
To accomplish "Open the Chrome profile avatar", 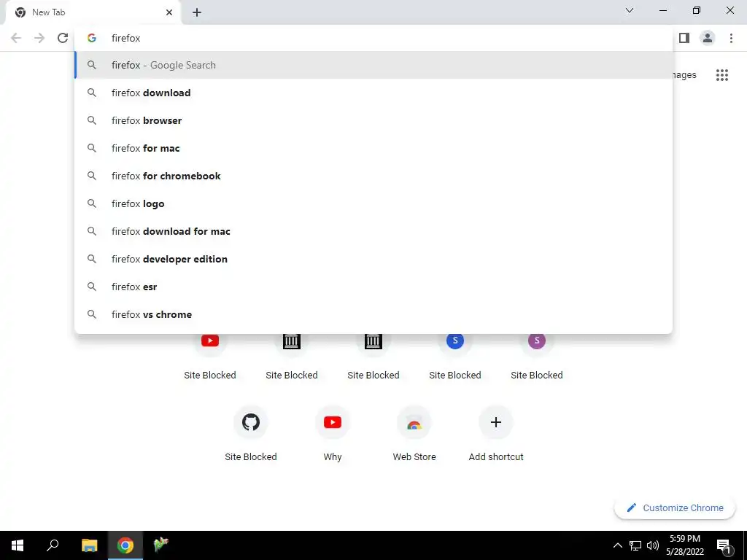I will 708,38.
